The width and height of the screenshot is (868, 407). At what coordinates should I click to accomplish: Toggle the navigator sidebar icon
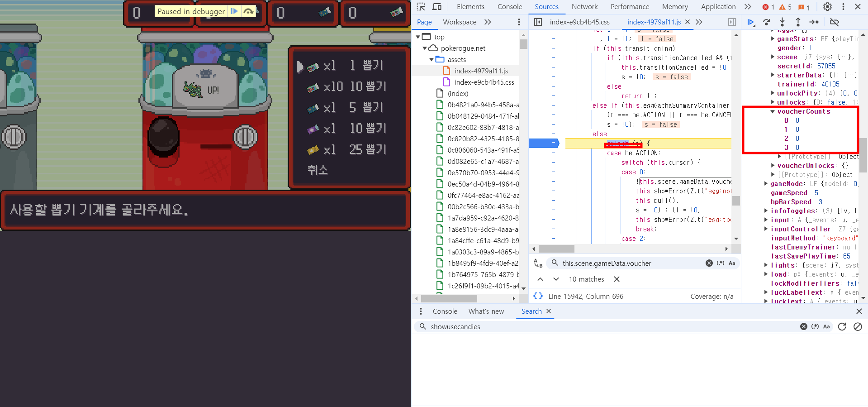coord(538,22)
